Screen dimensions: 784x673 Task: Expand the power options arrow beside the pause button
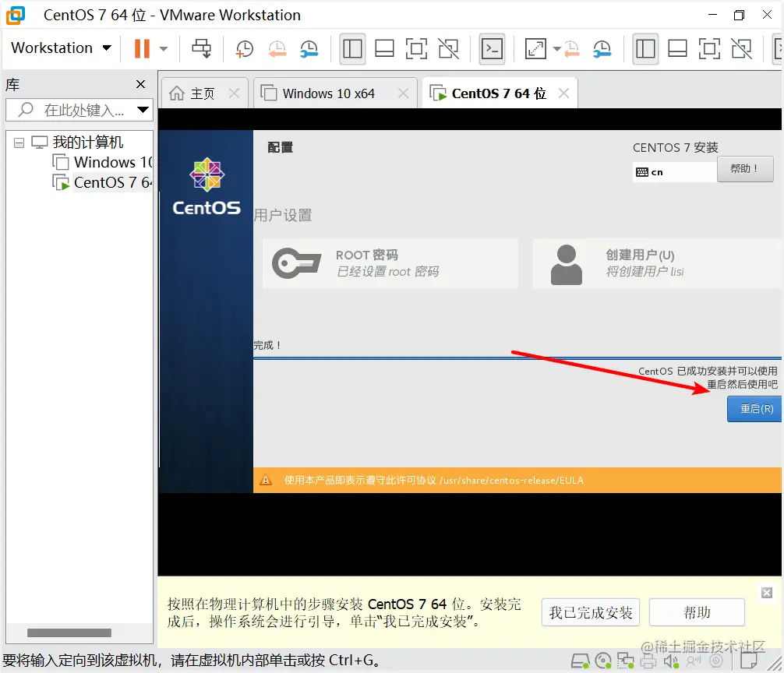[x=164, y=48]
